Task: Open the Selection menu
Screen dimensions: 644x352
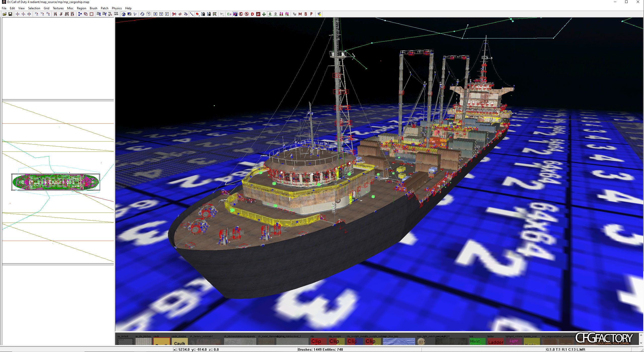Action: click(34, 8)
